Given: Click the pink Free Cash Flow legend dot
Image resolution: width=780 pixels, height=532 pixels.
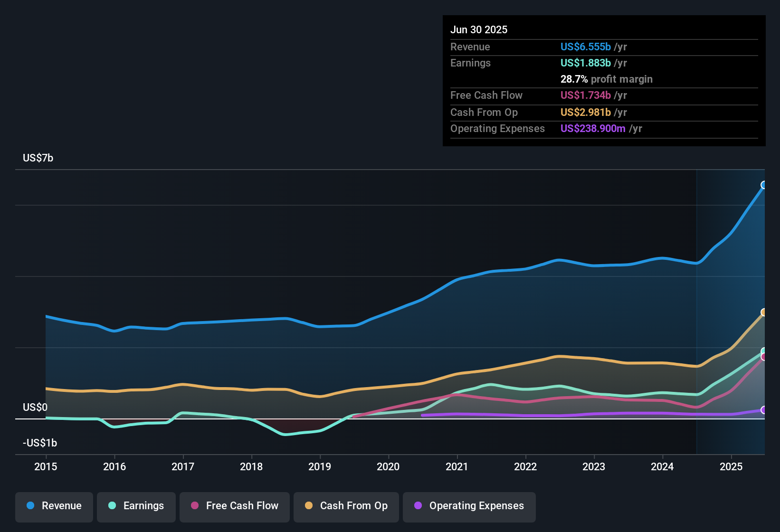Looking at the screenshot, I should coord(194,506).
